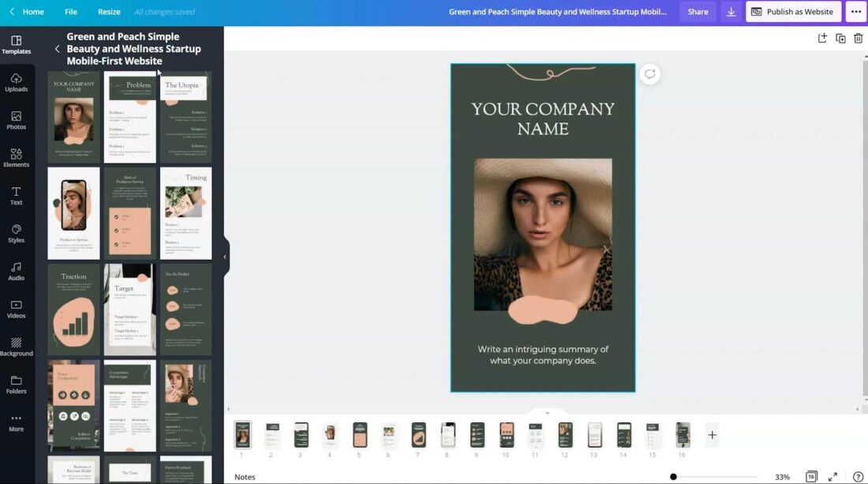Duplicate the page using the copy icon
This screenshot has width=868, height=484.
pyautogui.click(x=840, y=37)
